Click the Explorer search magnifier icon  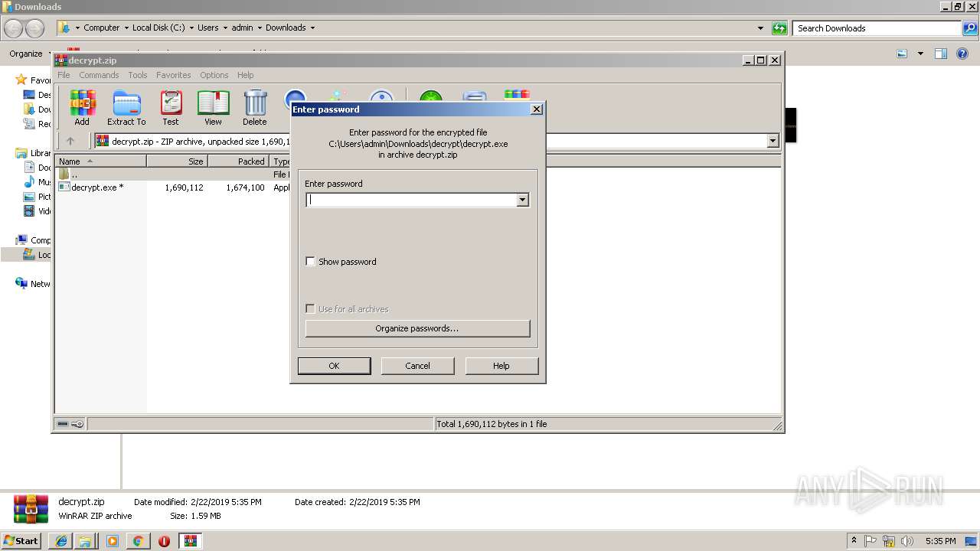tap(970, 28)
